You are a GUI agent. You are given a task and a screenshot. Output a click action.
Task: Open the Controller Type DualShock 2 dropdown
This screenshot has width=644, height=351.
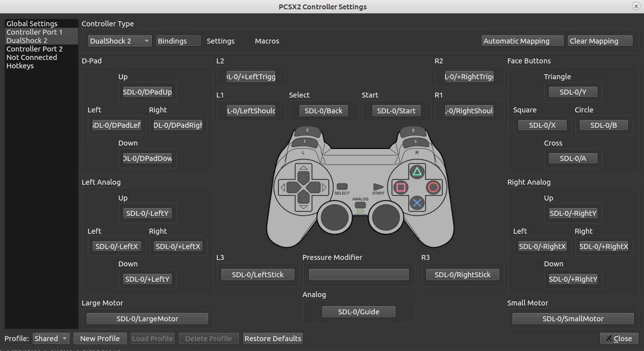click(x=120, y=41)
